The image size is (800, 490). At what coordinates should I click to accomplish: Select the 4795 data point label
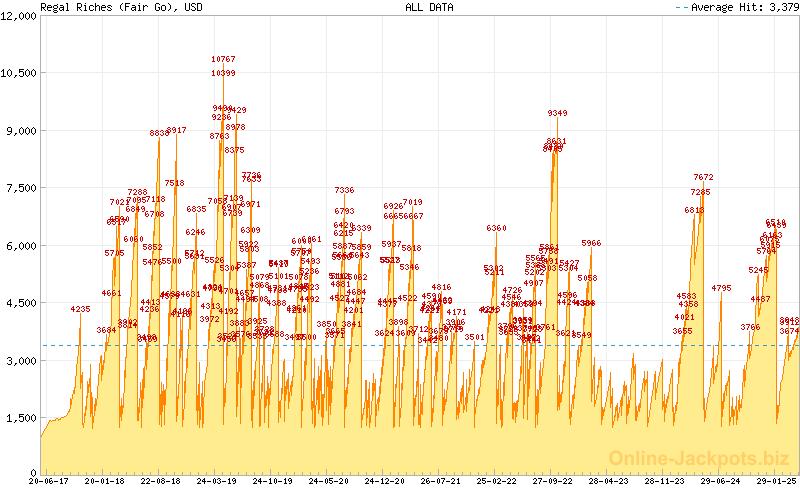coord(721,288)
